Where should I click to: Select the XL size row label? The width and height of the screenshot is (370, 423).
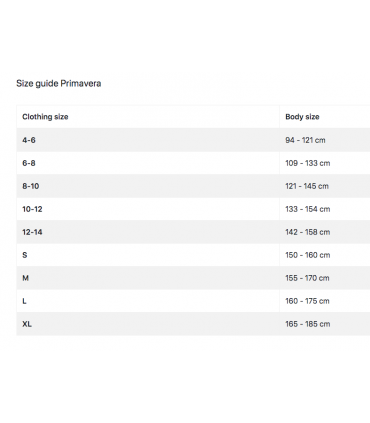(27, 324)
